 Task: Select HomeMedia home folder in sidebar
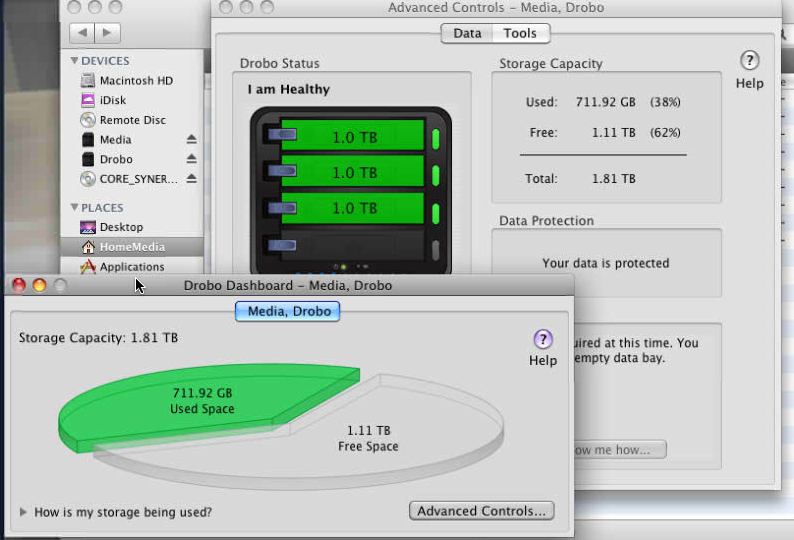pyautogui.click(x=132, y=247)
